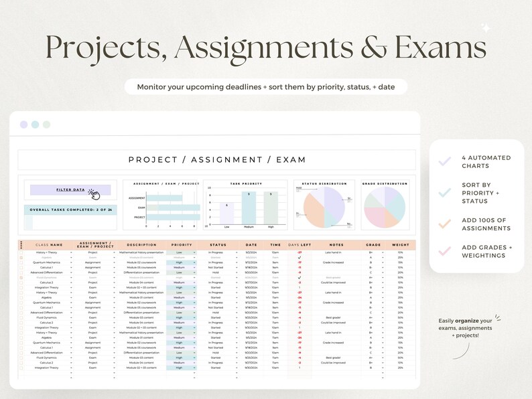Click Overall Tasks Completed: 2 of 24 label

coord(70,210)
